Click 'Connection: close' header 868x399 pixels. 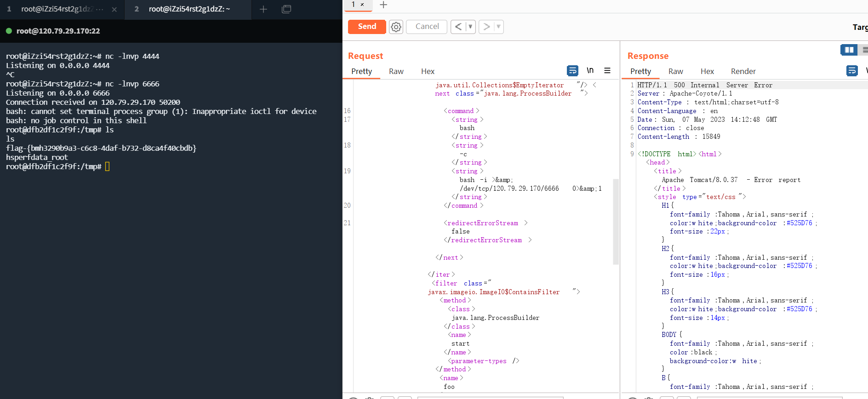[670, 128]
